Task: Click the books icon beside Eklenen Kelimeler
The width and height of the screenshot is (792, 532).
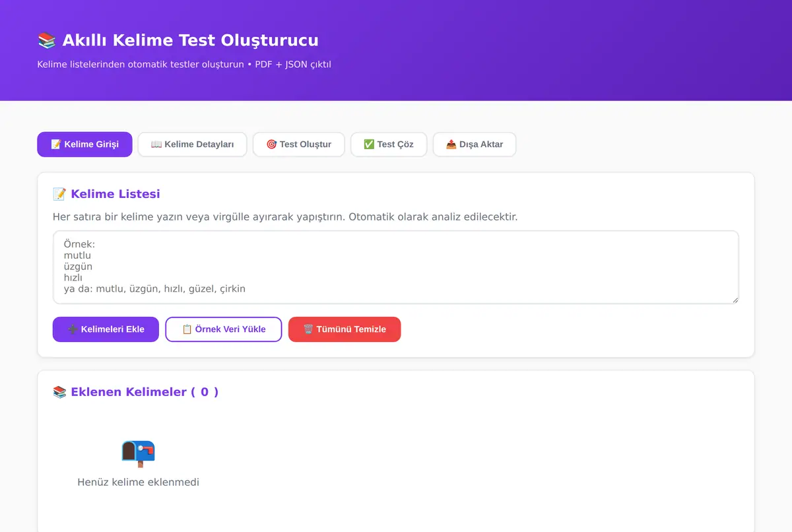Action: tap(59, 392)
